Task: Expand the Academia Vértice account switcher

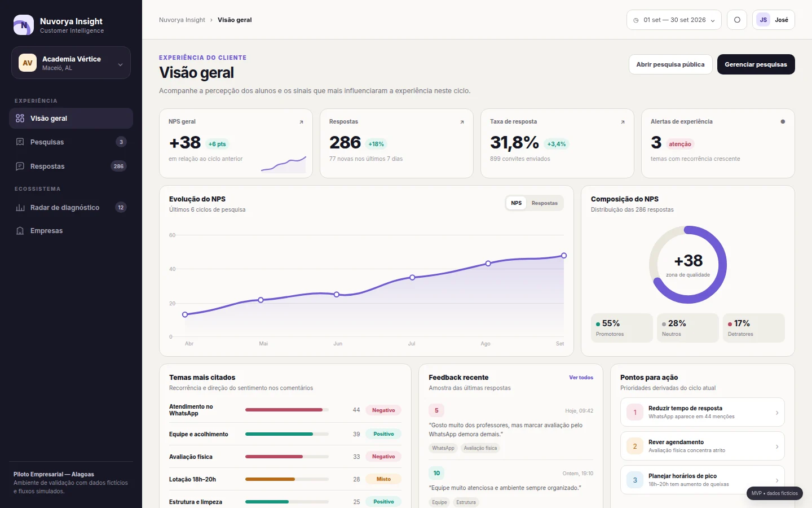Action: 71,63
